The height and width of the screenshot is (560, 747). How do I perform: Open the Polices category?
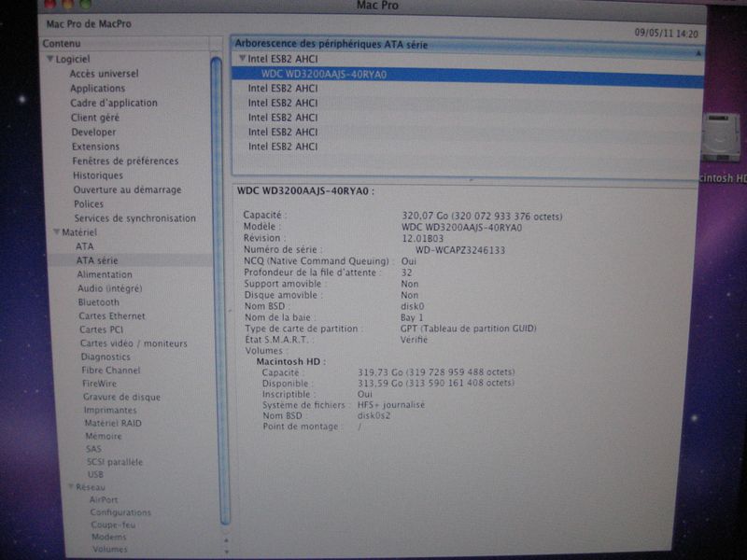(89, 203)
